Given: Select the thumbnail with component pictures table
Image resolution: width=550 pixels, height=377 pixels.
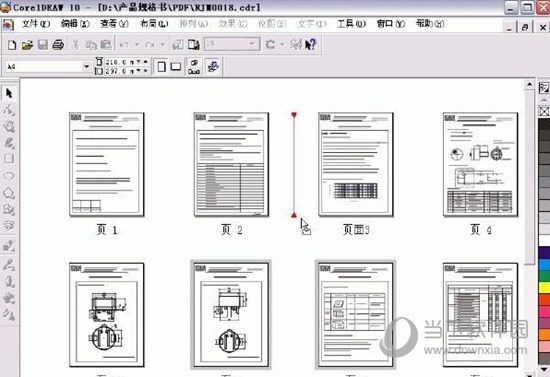Looking at the screenshot, I should click(356, 315).
